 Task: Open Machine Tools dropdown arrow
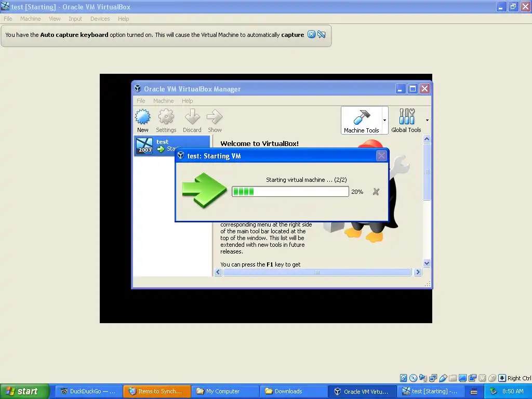tap(385, 121)
